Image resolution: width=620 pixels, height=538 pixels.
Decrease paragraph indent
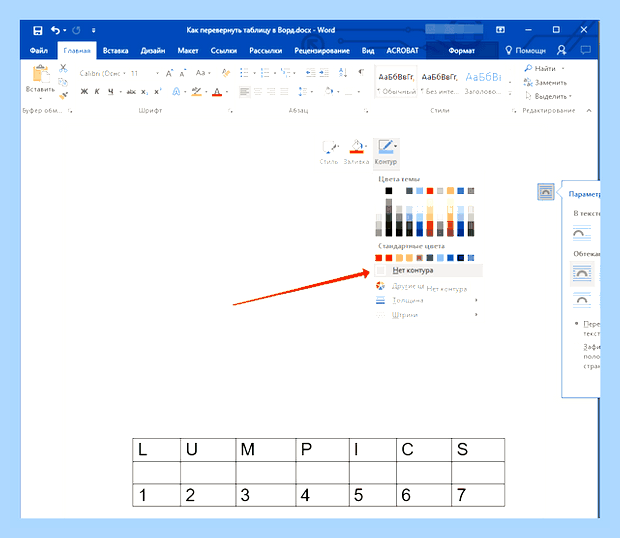tap(311, 73)
